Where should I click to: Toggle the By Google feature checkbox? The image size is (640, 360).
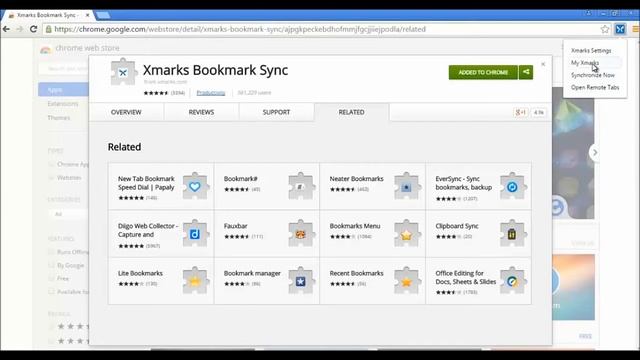[x=51, y=265]
